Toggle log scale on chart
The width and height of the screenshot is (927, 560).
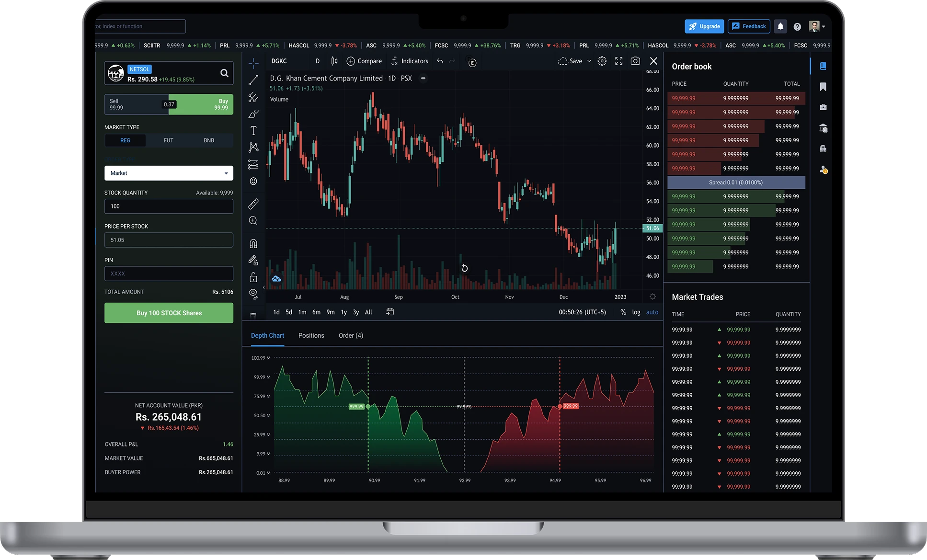tap(636, 312)
